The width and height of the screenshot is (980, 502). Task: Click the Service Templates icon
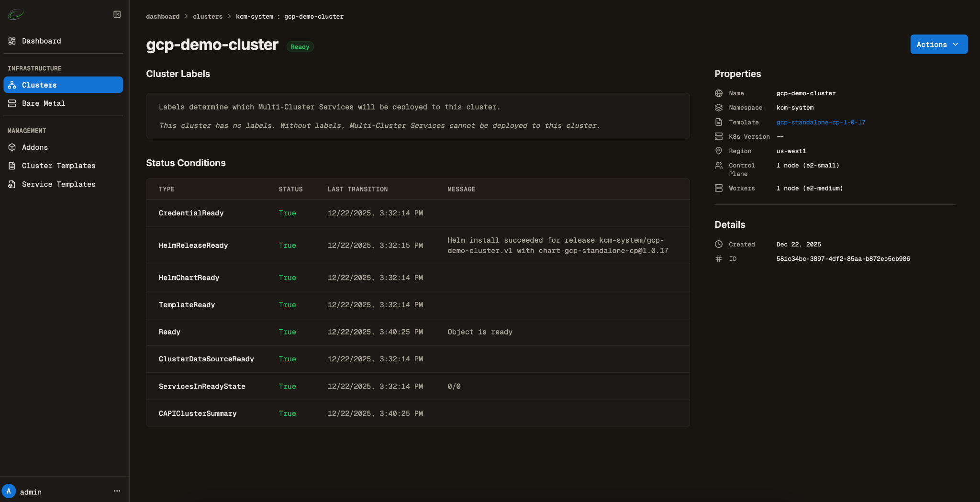pos(12,184)
